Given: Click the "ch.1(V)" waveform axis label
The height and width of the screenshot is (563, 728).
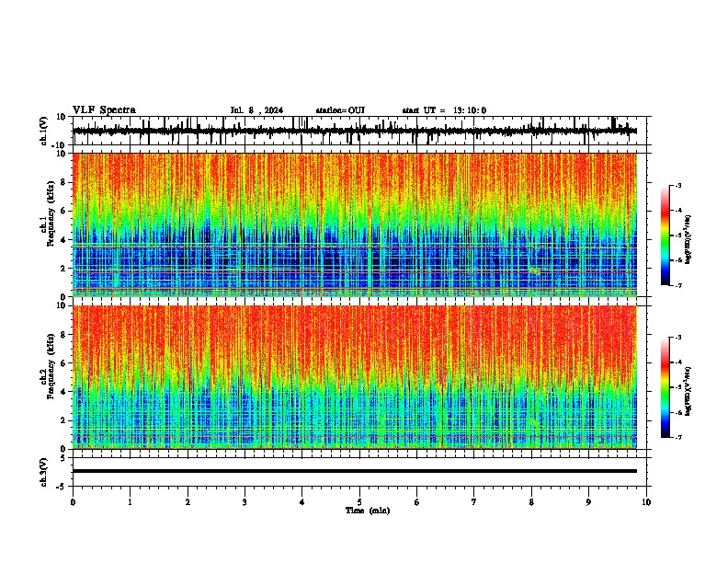Looking at the screenshot, I should click(44, 131).
